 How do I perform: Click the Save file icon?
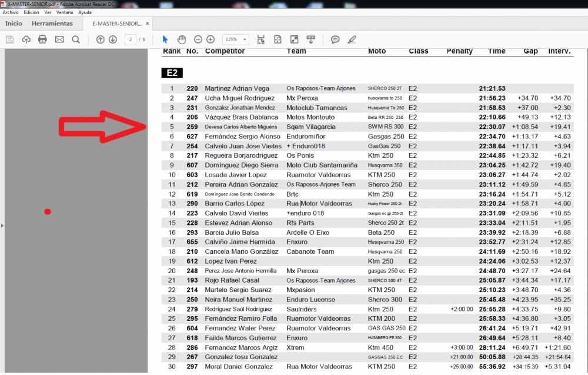pos(10,39)
